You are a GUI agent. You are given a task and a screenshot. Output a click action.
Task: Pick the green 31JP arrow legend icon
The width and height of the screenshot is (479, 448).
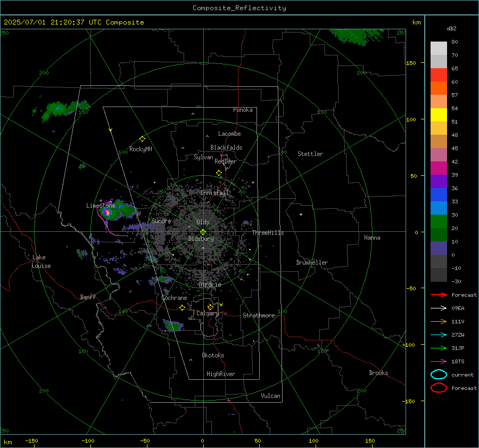pyautogui.click(x=439, y=348)
